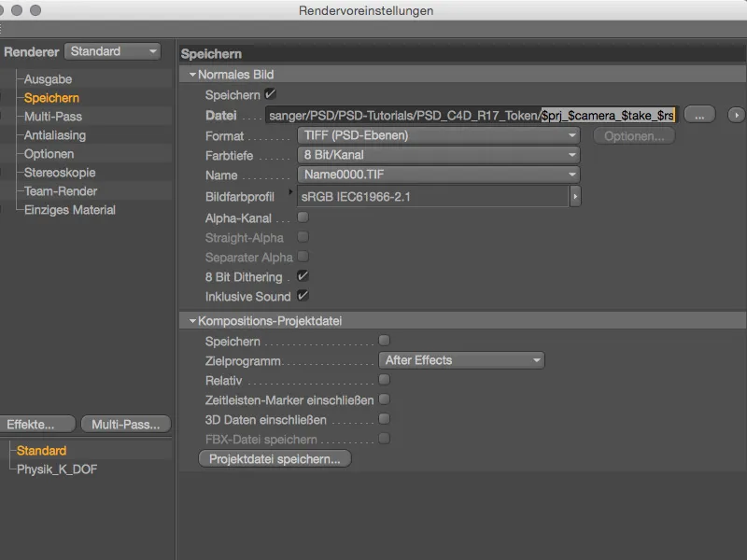747x560 pixels.
Task: Open the Zielprogramm After Effects dropdown
Action: click(461, 360)
